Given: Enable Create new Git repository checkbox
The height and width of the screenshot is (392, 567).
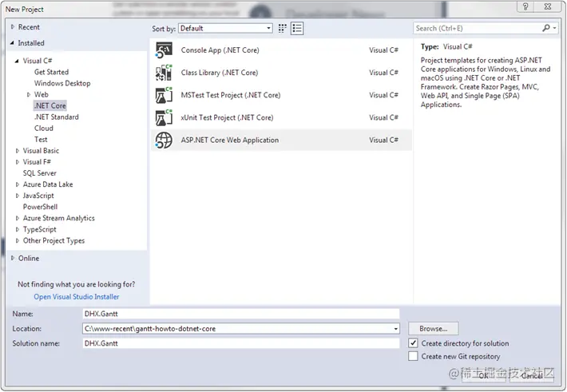Looking at the screenshot, I should [413, 356].
